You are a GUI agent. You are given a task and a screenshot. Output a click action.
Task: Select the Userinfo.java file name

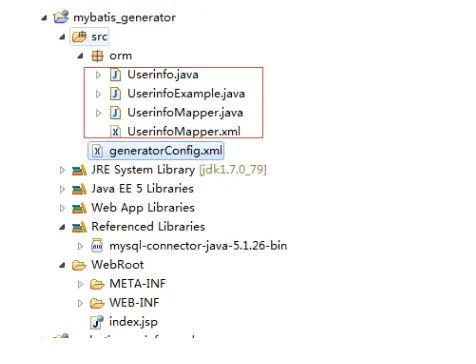(x=163, y=75)
